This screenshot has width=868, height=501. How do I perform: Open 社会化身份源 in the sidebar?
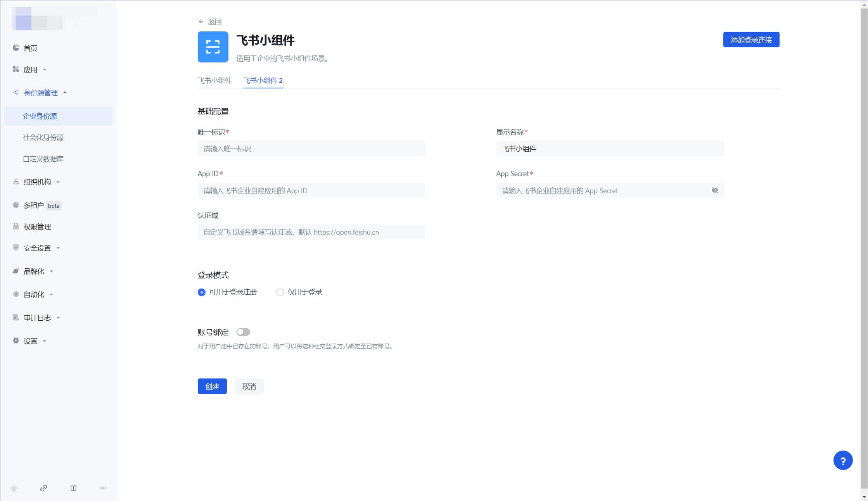[43, 137]
